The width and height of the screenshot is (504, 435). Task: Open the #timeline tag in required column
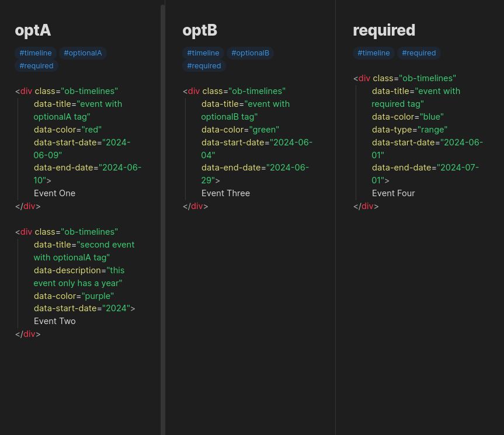[374, 53]
